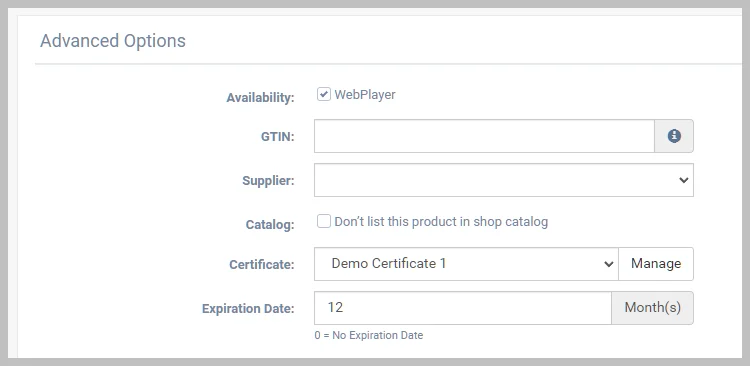Click the Manage certificate button
This screenshot has width=750, height=366.
coord(656,264)
